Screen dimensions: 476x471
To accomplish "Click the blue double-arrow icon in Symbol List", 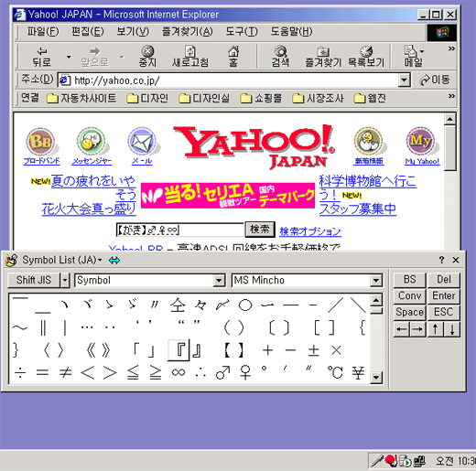I will point(114,260).
